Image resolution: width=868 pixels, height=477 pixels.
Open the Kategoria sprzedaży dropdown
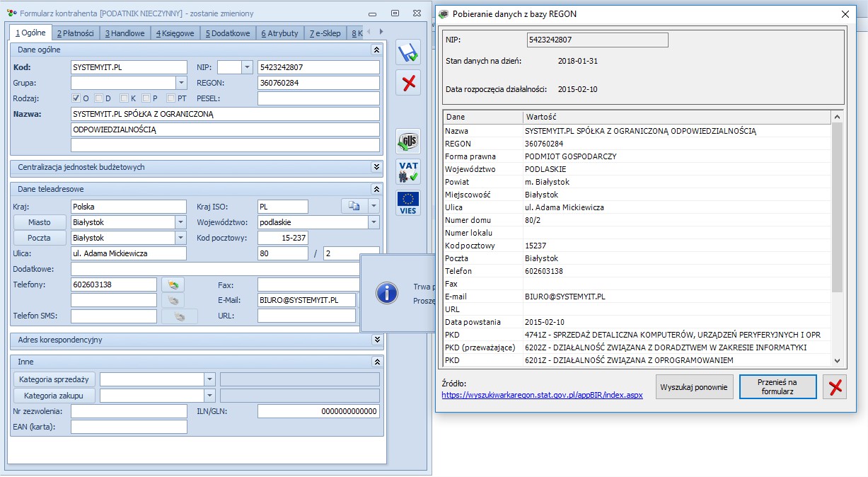209,379
